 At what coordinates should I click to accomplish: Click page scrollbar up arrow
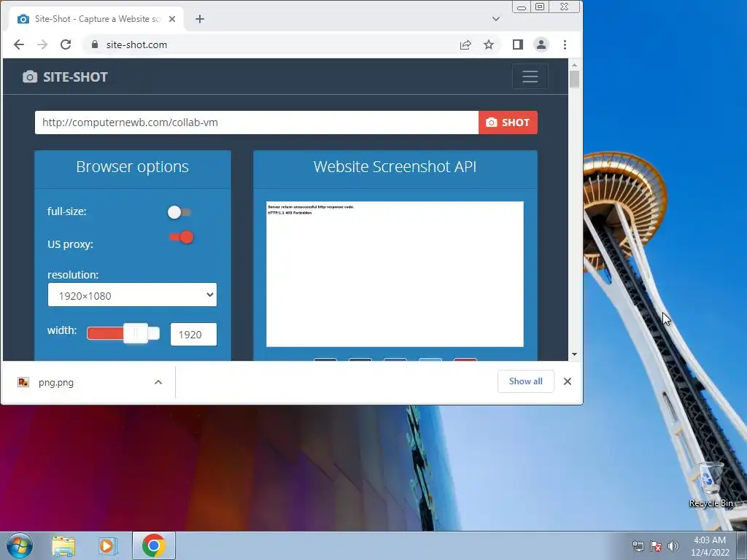(574, 65)
